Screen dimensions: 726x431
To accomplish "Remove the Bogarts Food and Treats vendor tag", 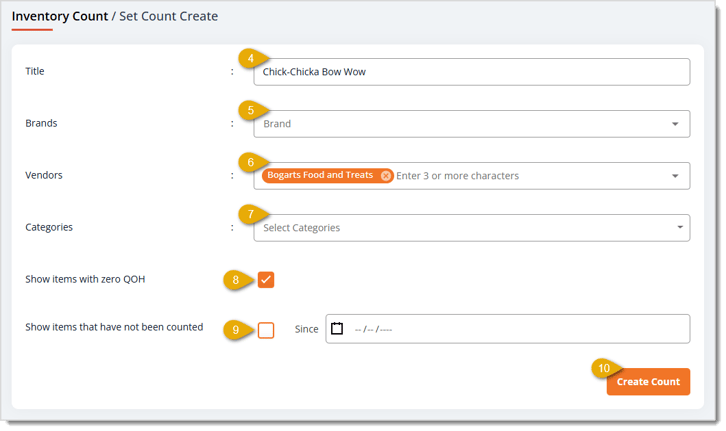I will [x=385, y=176].
